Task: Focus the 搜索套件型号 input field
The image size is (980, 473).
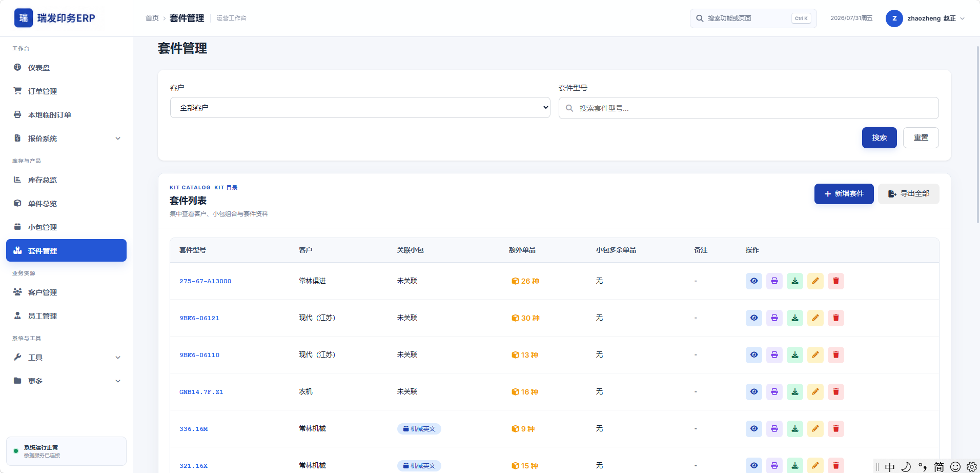Action: pyautogui.click(x=748, y=108)
